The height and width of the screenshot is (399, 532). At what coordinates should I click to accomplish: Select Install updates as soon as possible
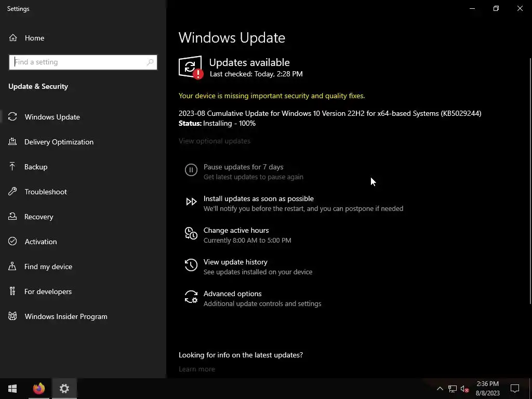click(259, 198)
